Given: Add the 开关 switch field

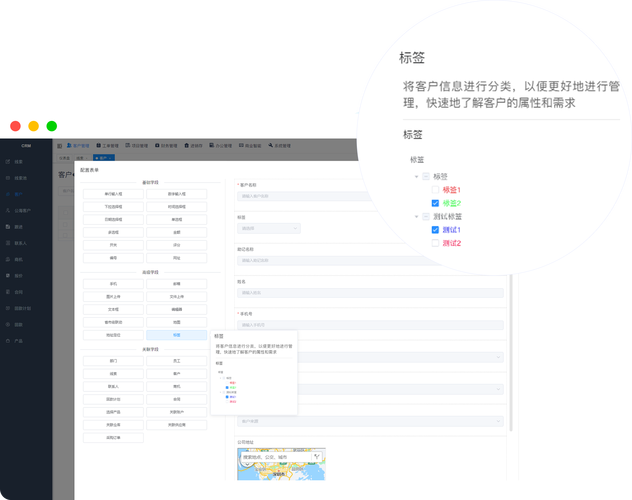Looking at the screenshot, I should coord(113,245).
